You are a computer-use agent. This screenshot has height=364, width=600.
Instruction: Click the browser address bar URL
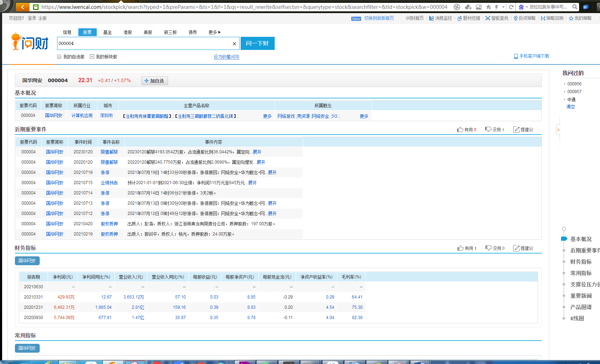click(244, 7)
